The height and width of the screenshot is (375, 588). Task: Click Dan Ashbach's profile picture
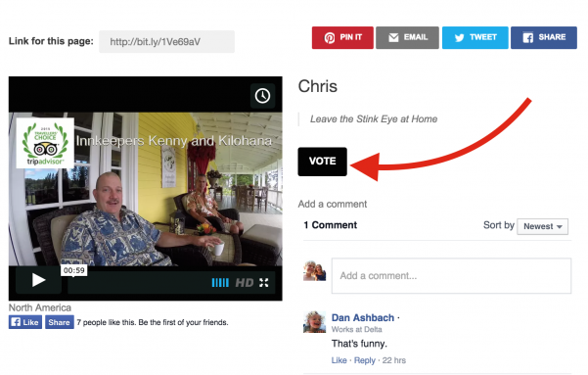coord(314,322)
